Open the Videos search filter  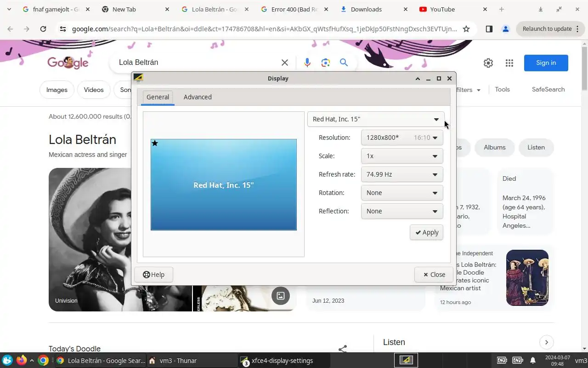coord(94,90)
